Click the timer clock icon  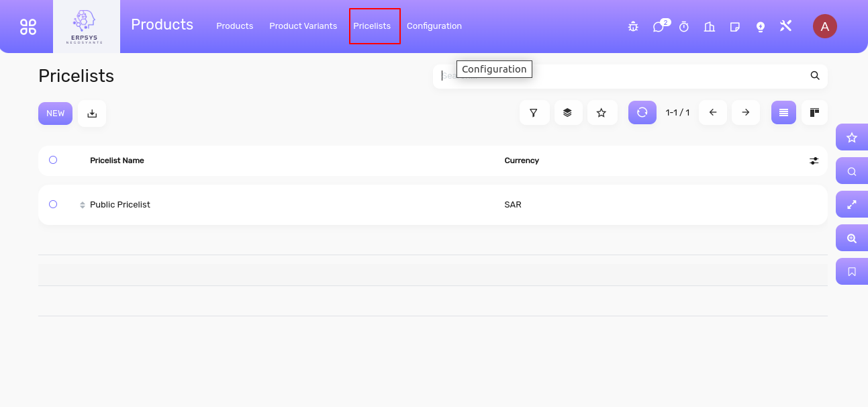point(684,27)
